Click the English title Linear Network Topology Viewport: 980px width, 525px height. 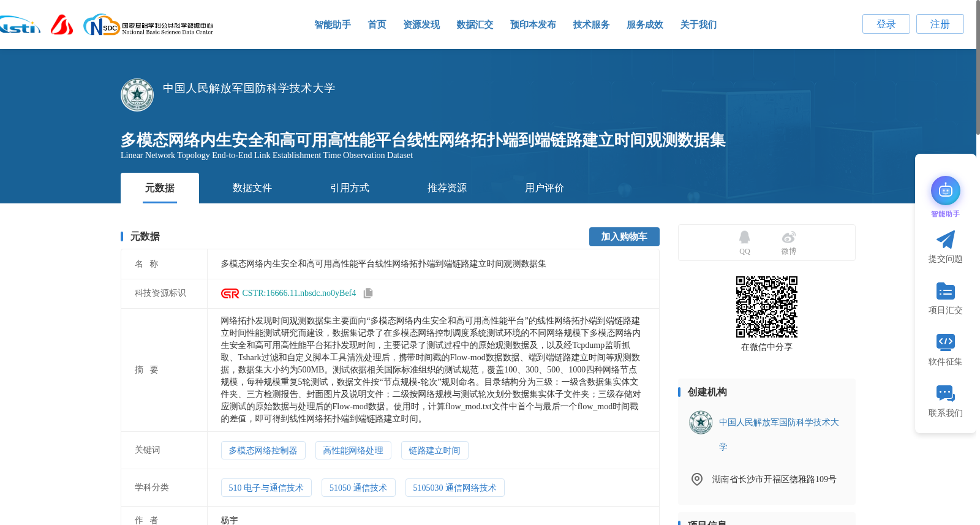266,155
